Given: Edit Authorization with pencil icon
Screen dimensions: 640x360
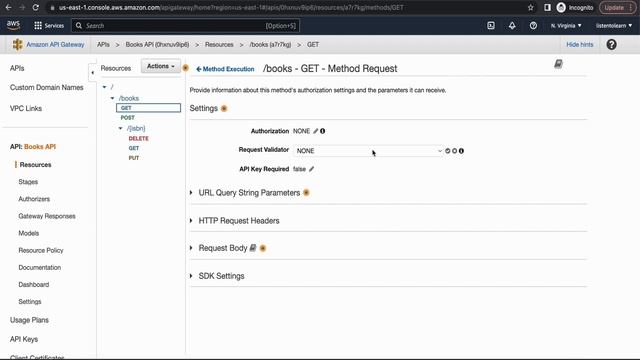Looking at the screenshot, I should (x=316, y=131).
